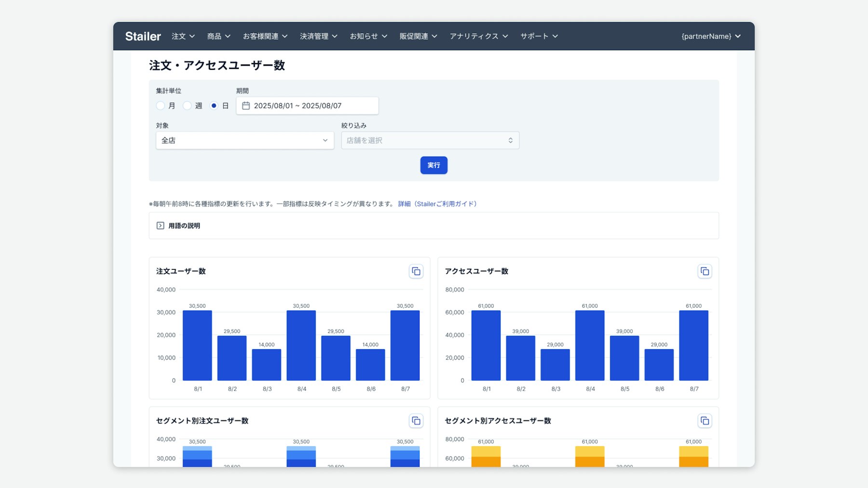Click the 実行 button
This screenshot has height=488, width=868.
(x=434, y=165)
